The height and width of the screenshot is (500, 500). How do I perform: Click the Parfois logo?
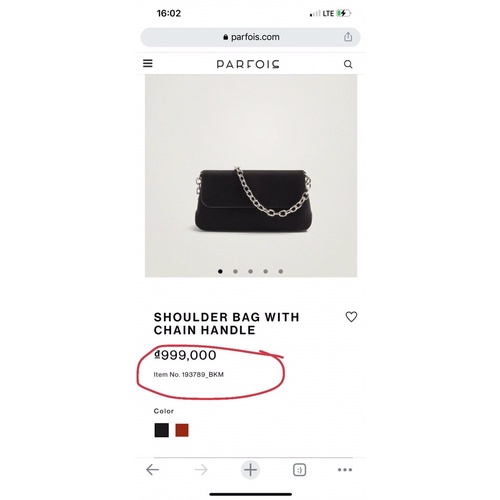click(248, 64)
